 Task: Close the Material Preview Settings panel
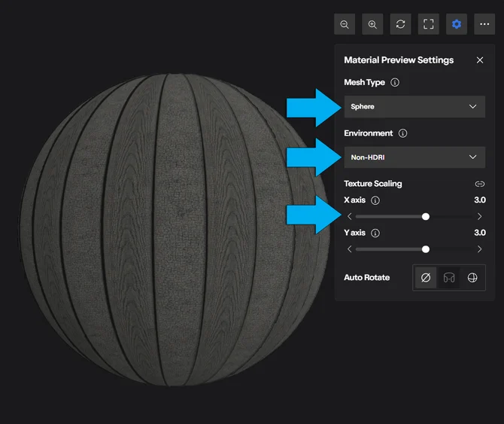(x=480, y=60)
